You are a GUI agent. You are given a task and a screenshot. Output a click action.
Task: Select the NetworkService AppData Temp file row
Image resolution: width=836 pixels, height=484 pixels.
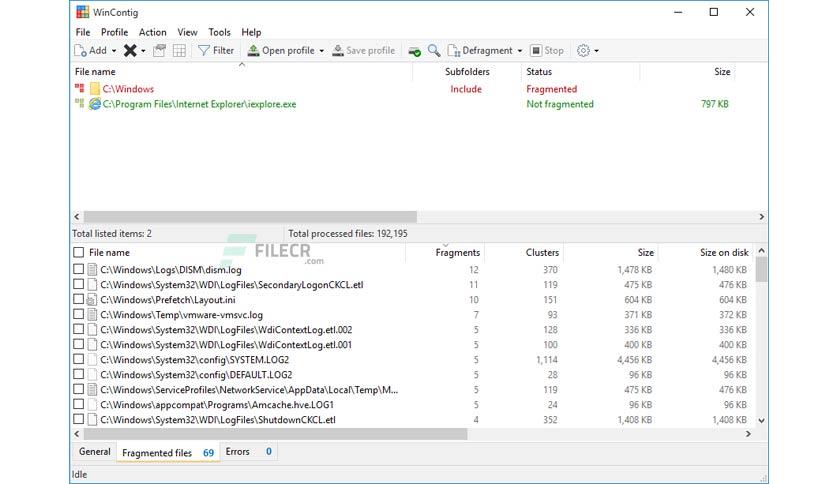[x=413, y=389]
